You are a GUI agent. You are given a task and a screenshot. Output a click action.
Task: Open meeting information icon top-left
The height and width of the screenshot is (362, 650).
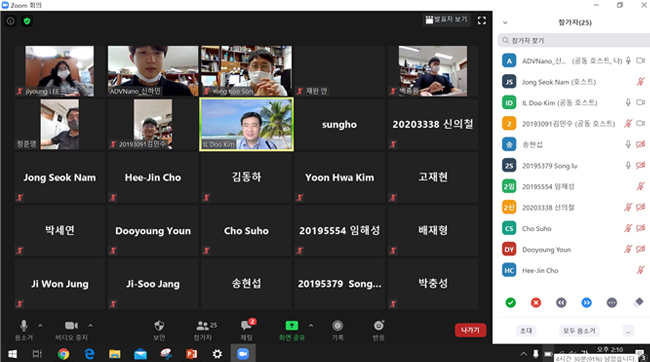(x=10, y=21)
